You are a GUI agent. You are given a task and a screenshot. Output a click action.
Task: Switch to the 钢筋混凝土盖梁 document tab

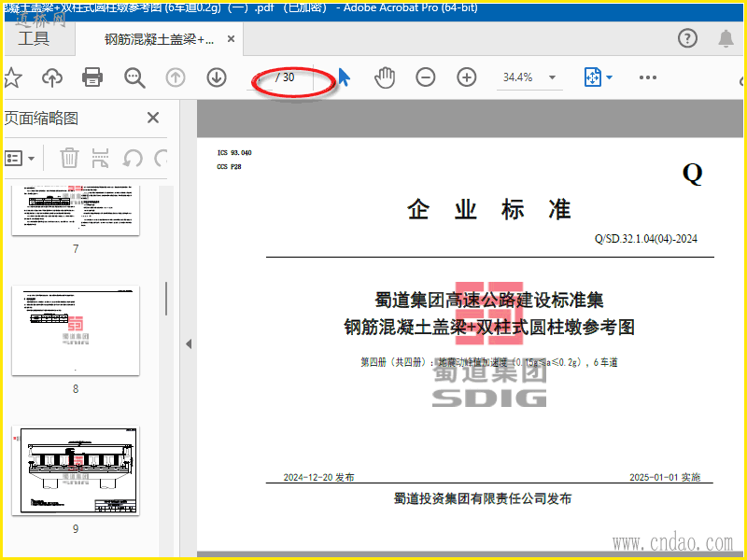tap(159, 39)
